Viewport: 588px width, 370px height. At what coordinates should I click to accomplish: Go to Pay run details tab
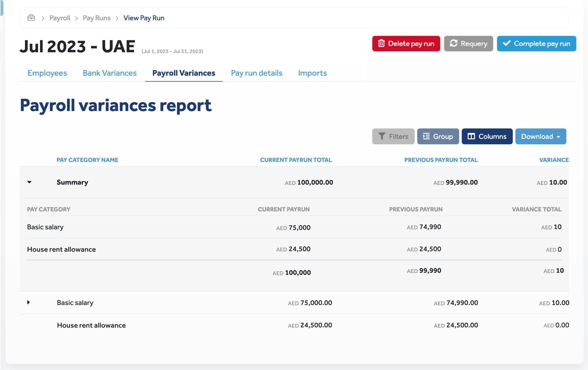256,73
